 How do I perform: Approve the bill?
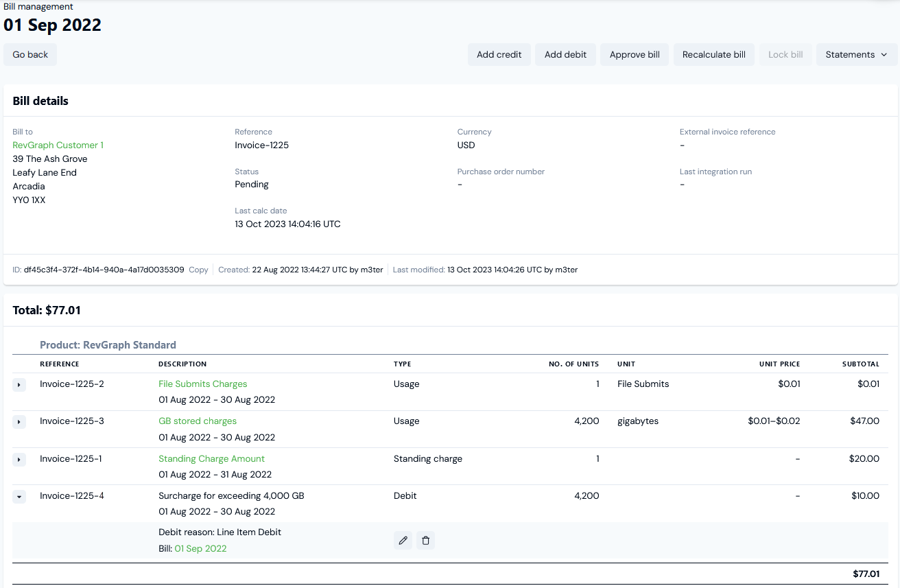pos(635,55)
